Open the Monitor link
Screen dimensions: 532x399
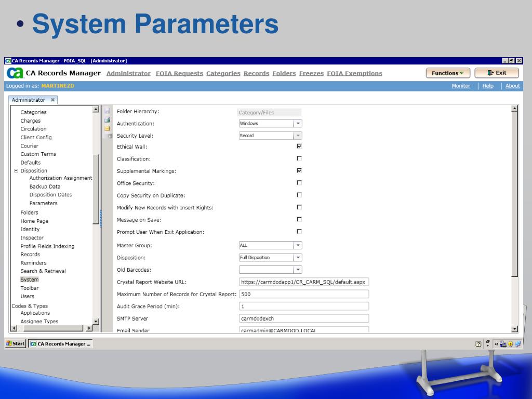tap(461, 86)
